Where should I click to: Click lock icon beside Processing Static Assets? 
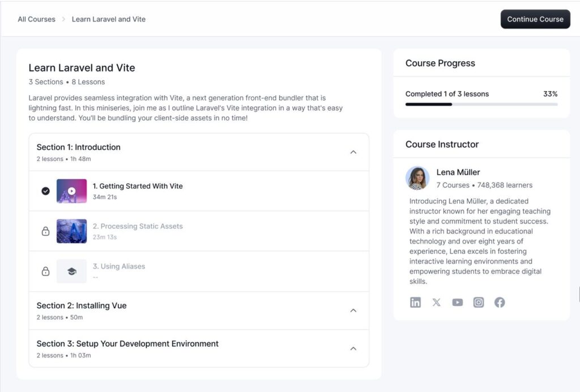pyautogui.click(x=46, y=231)
